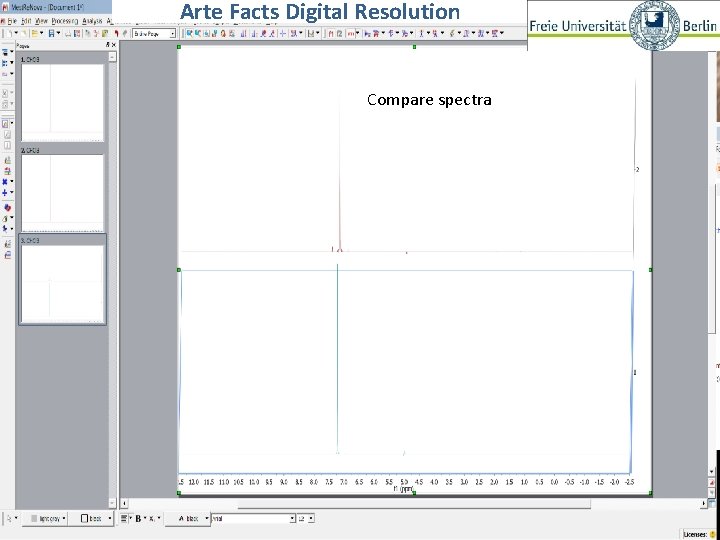Click the upper spectrum tall peak
Screen dimensions: 720x540
click(x=340, y=170)
